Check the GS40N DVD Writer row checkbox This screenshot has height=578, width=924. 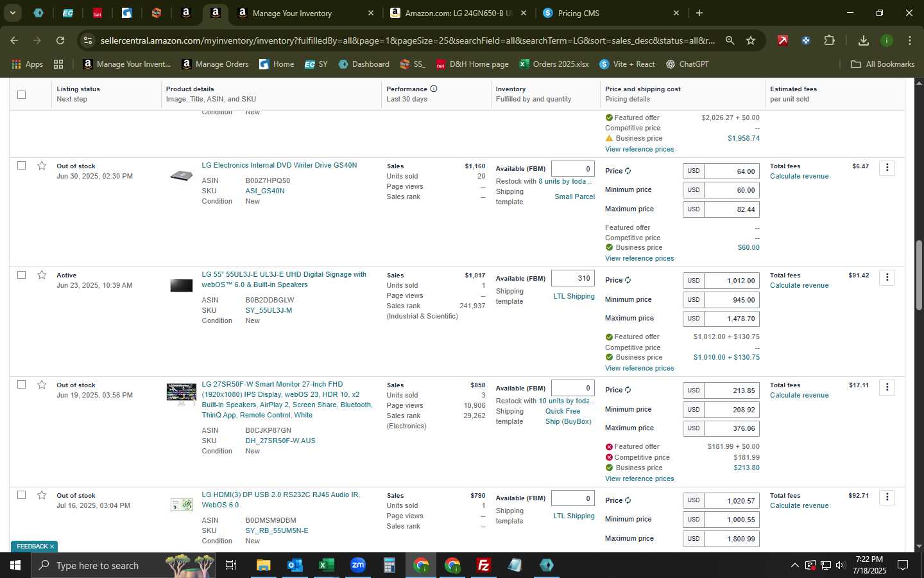click(x=22, y=166)
